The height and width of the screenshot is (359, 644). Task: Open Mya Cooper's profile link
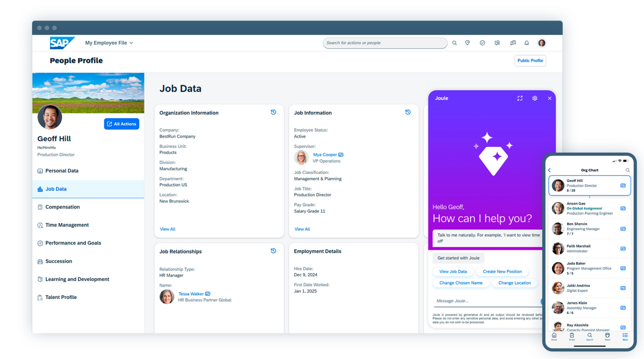coord(325,155)
